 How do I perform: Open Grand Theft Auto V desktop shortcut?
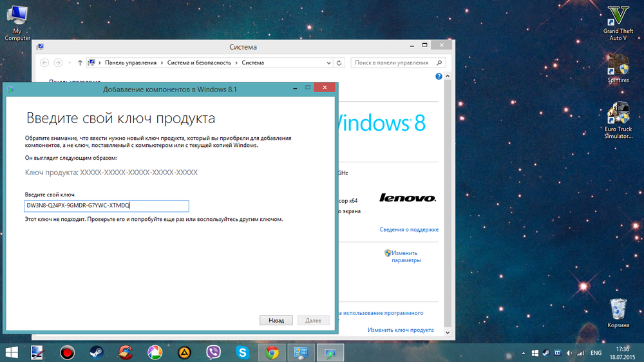click(618, 23)
